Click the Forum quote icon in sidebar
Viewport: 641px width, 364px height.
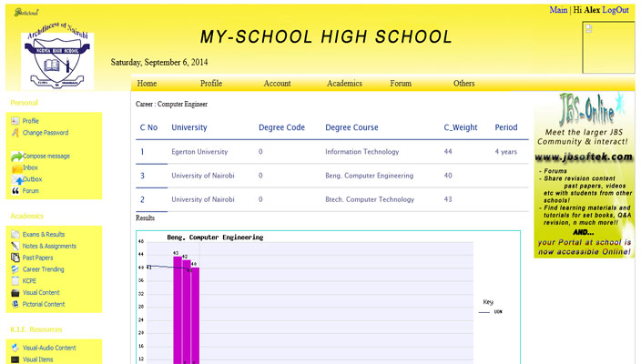tap(15, 191)
